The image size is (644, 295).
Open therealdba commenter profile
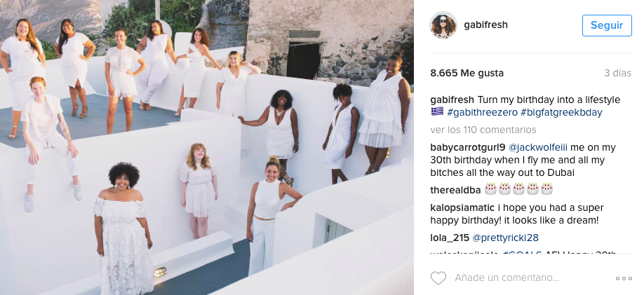(x=455, y=189)
